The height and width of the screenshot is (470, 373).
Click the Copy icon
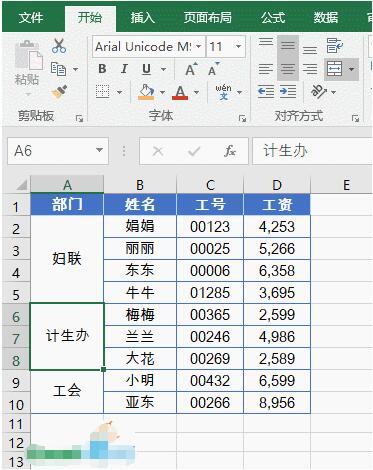pos(58,69)
